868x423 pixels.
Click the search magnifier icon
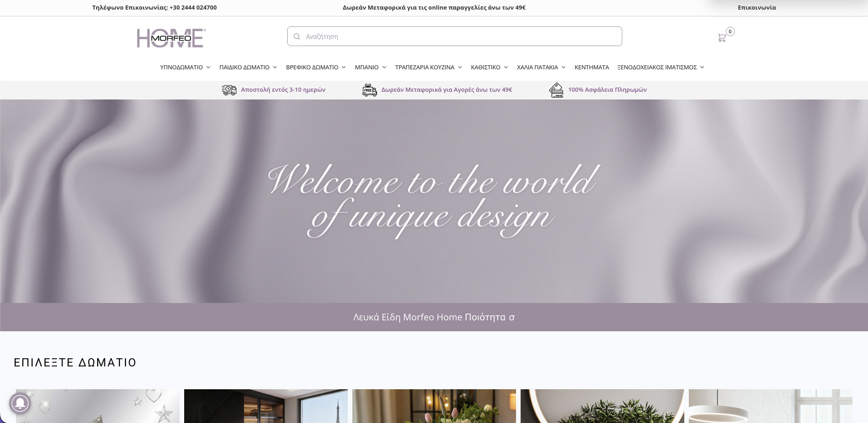coord(297,37)
